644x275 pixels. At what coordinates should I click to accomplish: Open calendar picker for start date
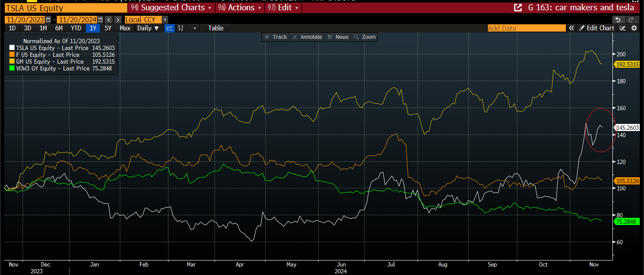pyautogui.click(x=48, y=20)
